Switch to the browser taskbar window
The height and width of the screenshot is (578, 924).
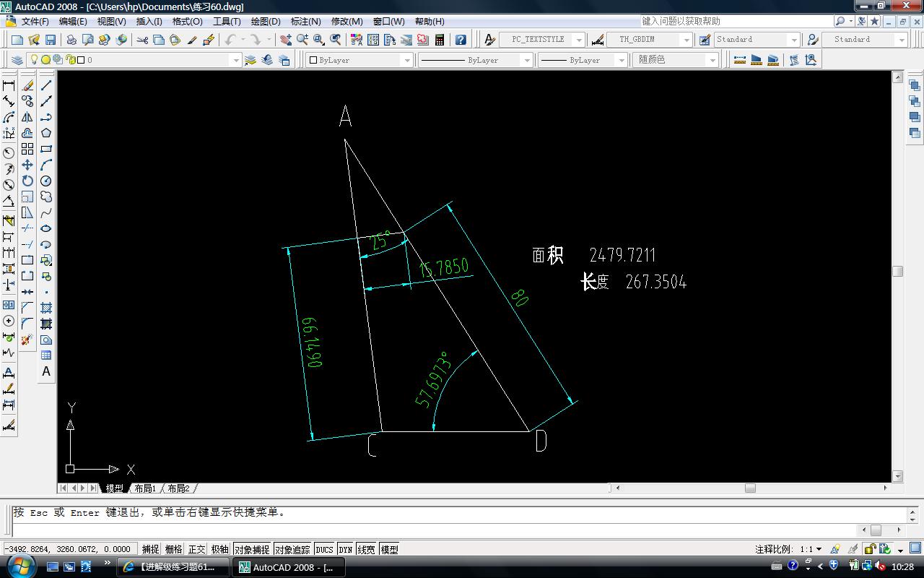click(173, 567)
